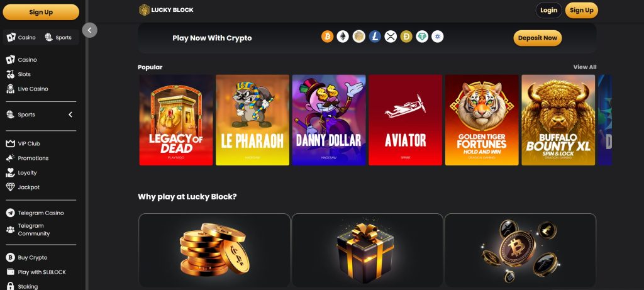This screenshot has height=290, width=644.
Task: Click the Login button
Action: [548, 10]
